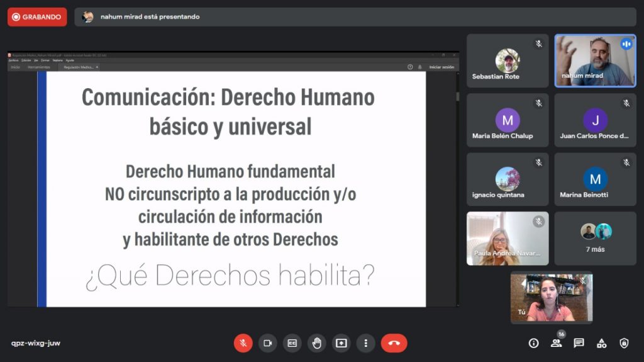Open the chat panel
The height and width of the screenshot is (362, 644).
coord(579,343)
